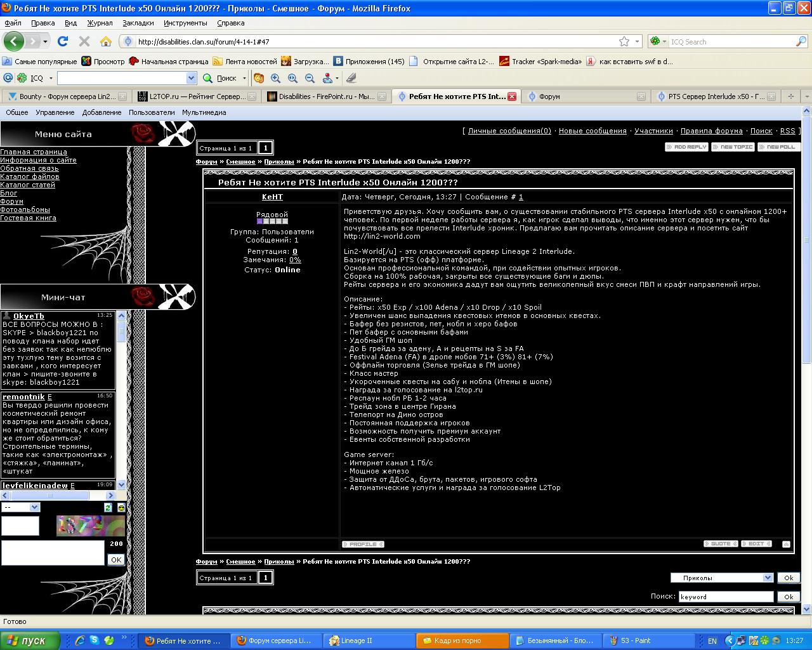This screenshot has height=650, width=812.
Task: Expand the ICQ toolbar menu arrow
Action: (51, 78)
